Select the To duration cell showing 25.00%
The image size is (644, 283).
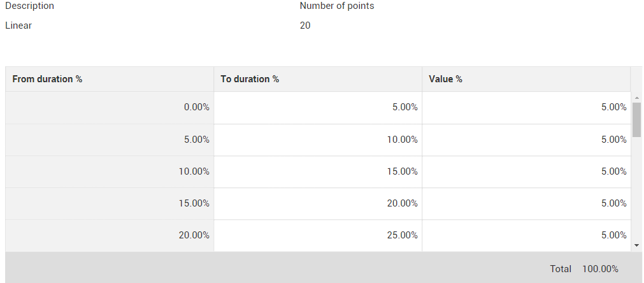point(318,235)
